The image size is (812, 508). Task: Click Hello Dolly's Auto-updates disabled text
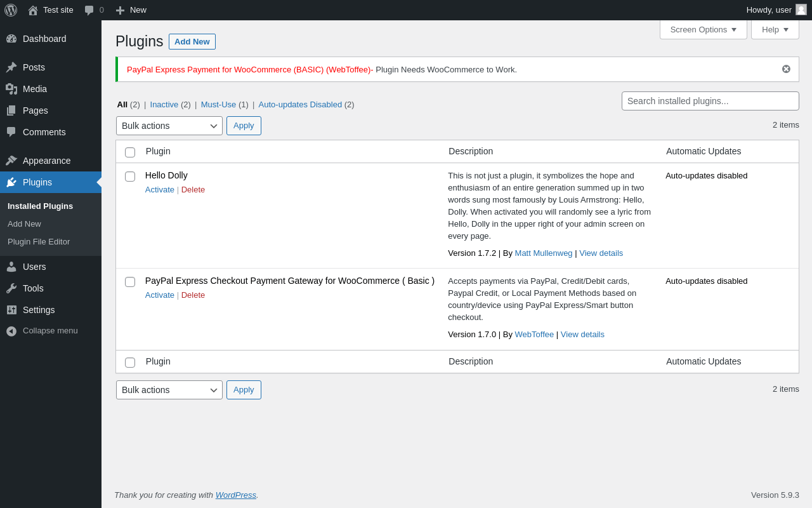coord(707,176)
